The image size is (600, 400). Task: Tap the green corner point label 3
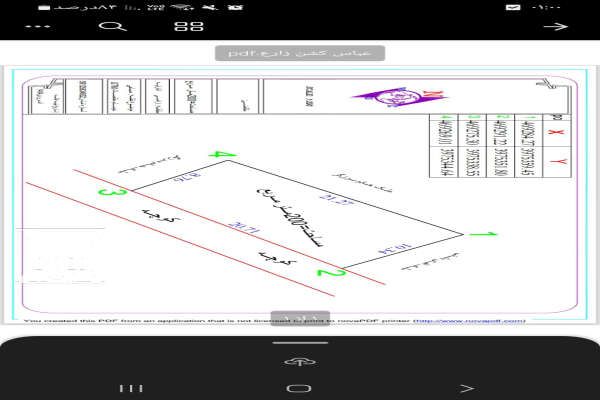[x=112, y=192]
